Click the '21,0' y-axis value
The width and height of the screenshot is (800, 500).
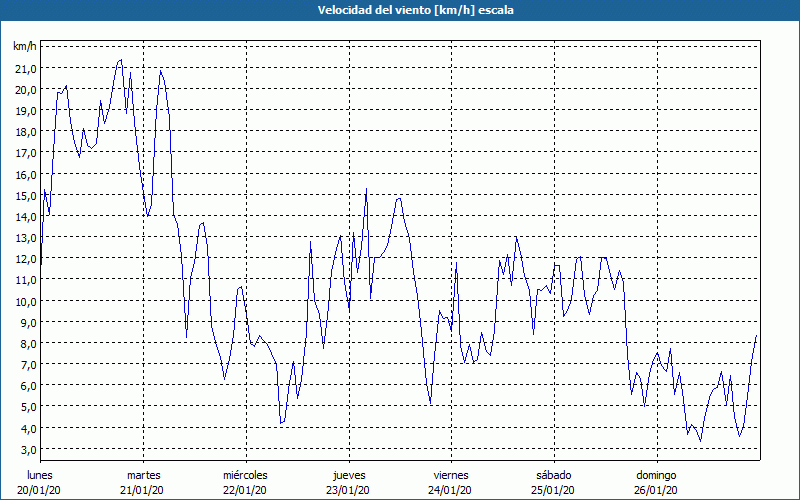coord(26,68)
